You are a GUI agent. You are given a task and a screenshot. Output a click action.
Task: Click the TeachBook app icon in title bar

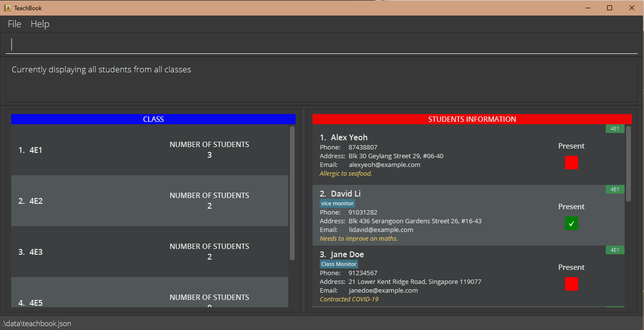pyautogui.click(x=8, y=8)
